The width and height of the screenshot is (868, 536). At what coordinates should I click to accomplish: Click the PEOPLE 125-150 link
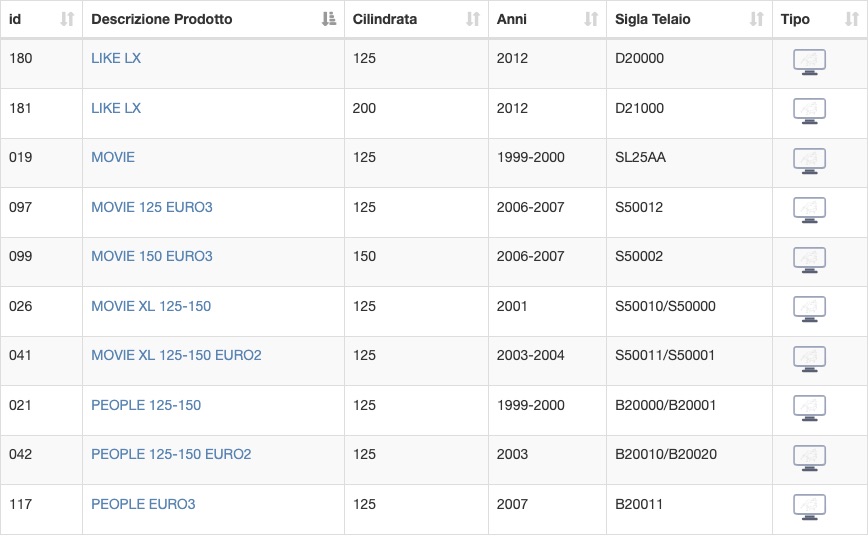(x=146, y=405)
